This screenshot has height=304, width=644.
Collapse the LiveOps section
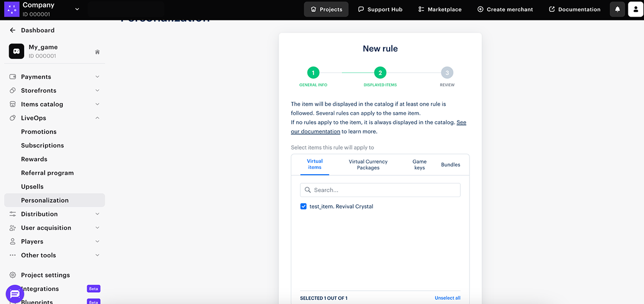97,118
